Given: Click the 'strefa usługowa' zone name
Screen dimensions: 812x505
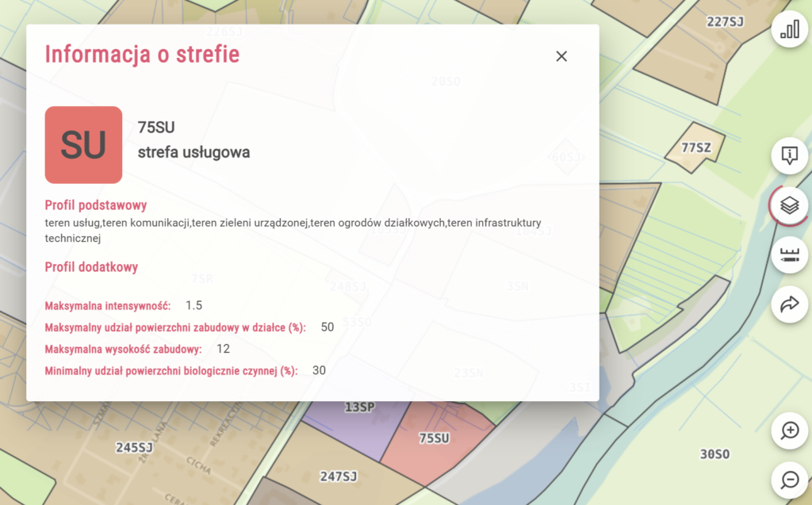Looking at the screenshot, I should pyautogui.click(x=193, y=152).
